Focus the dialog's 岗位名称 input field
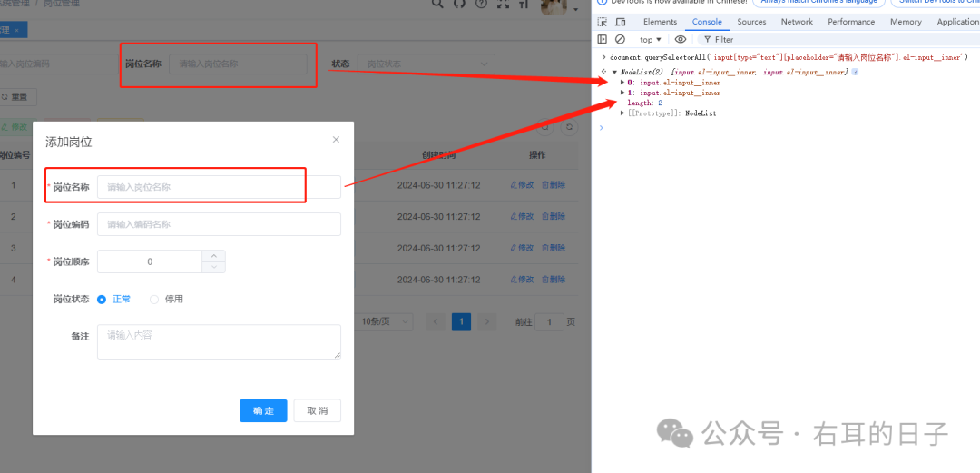 point(219,187)
